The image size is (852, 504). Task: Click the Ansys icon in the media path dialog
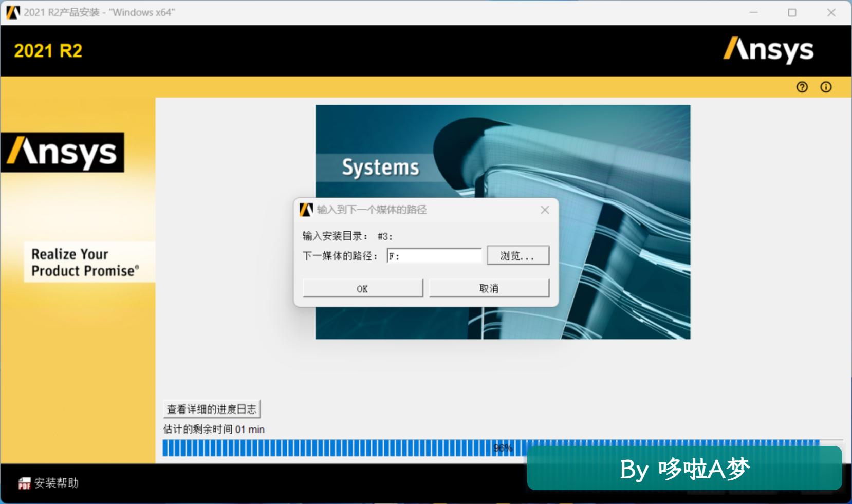click(306, 210)
